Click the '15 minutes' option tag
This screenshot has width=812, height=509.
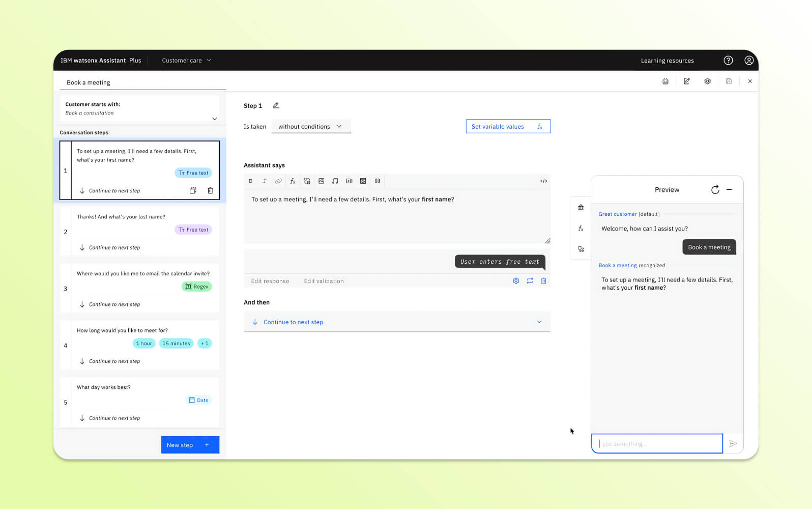pos(176,344)
